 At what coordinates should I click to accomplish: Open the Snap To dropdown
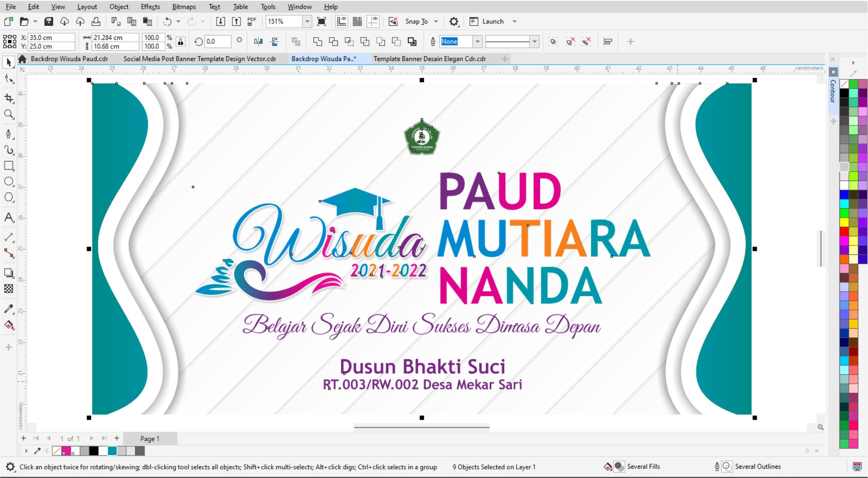pyautogui.click(x=436, y=21)
